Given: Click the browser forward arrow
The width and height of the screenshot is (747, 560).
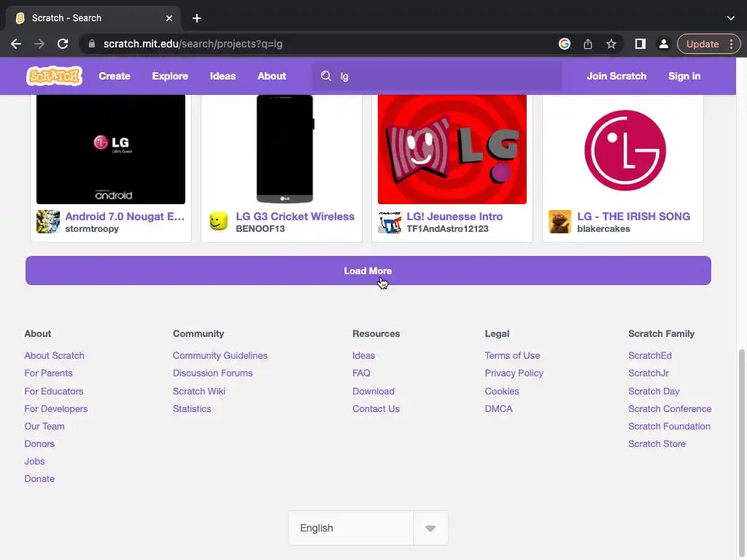Looking at the screenshot, I should click(39, 44).
